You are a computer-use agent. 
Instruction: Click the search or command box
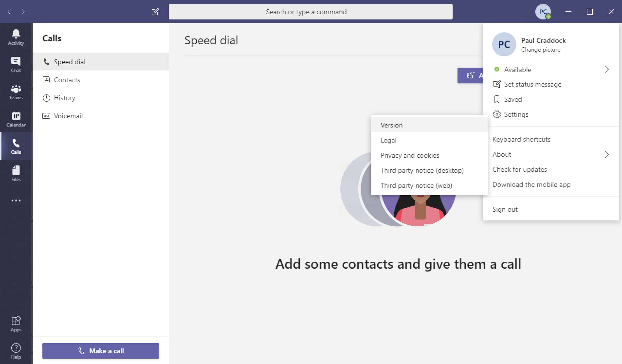click(311, 12)
